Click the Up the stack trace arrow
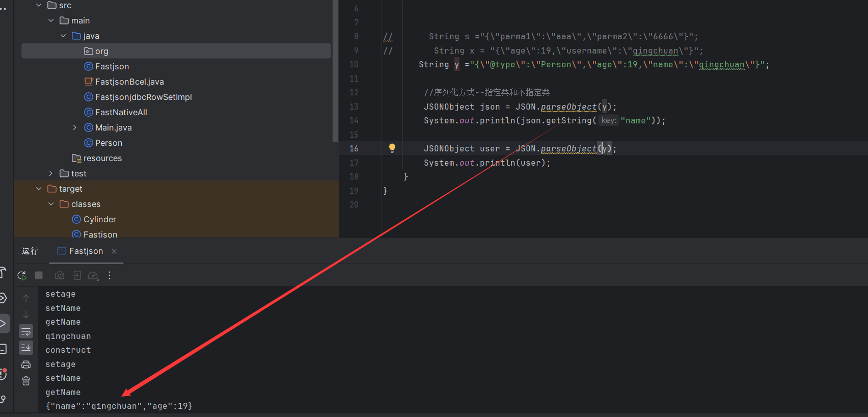Image resolution: width=868 pixels, height=417 pixels. click(26, 298)
